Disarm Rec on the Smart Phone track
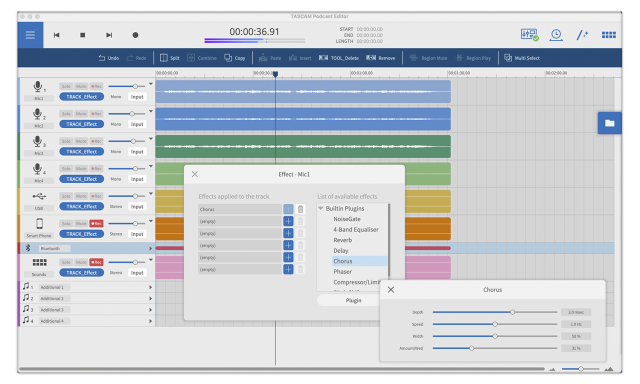The image size is (640, 384). click(96, 223)
